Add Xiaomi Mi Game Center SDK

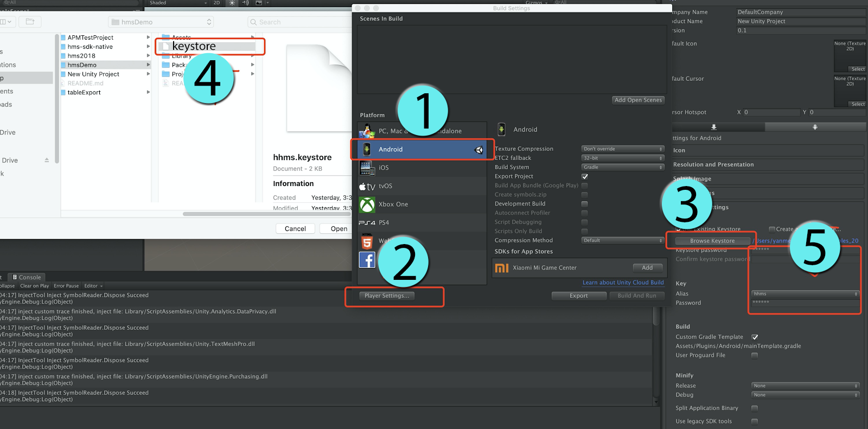(648, 268)
